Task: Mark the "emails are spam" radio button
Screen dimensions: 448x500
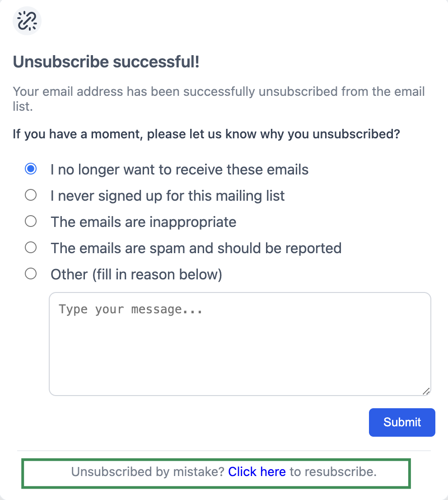Action: click(x=31, y=248)
